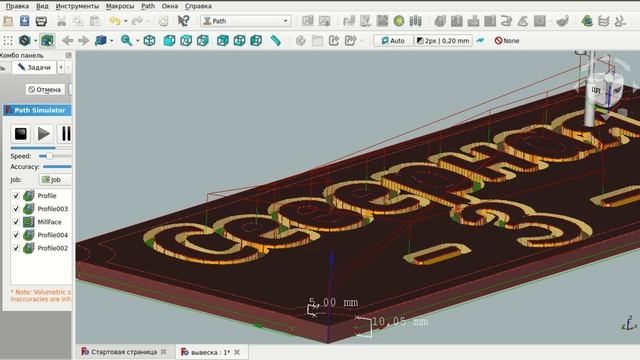
Task: Open the draw style dropdown arrow
Action: pos(36,40)
